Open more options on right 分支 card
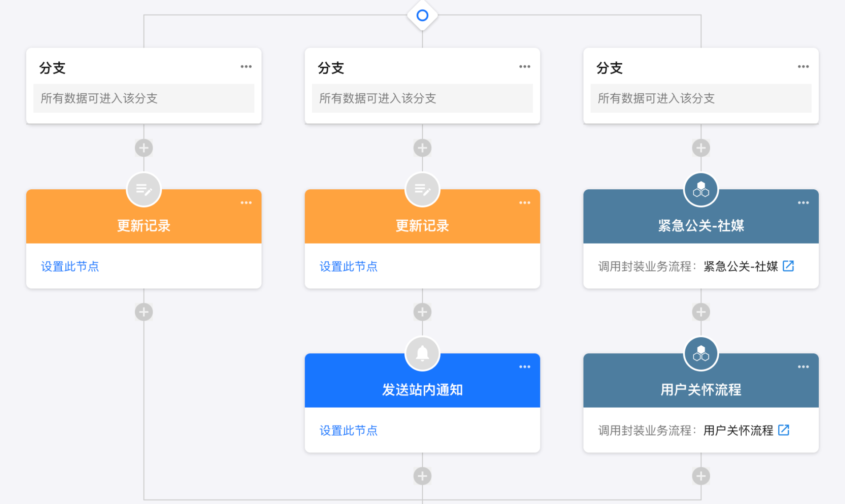The height and width of the screenshot is (504, 845). coord(803,67)
